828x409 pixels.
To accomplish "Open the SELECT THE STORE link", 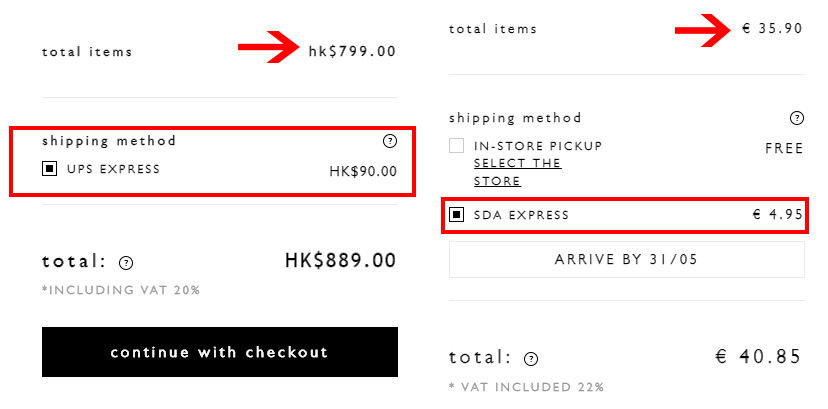I will click(x=517, y=172).
